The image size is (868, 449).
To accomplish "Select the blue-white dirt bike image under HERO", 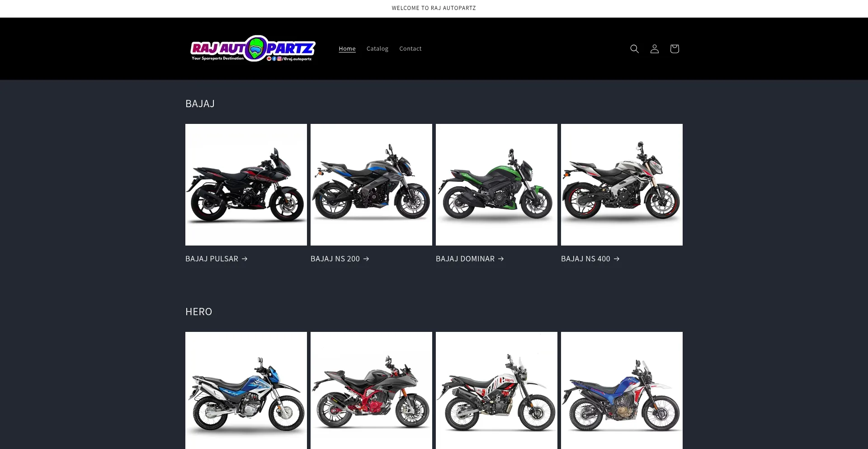I will click(246, 391).
